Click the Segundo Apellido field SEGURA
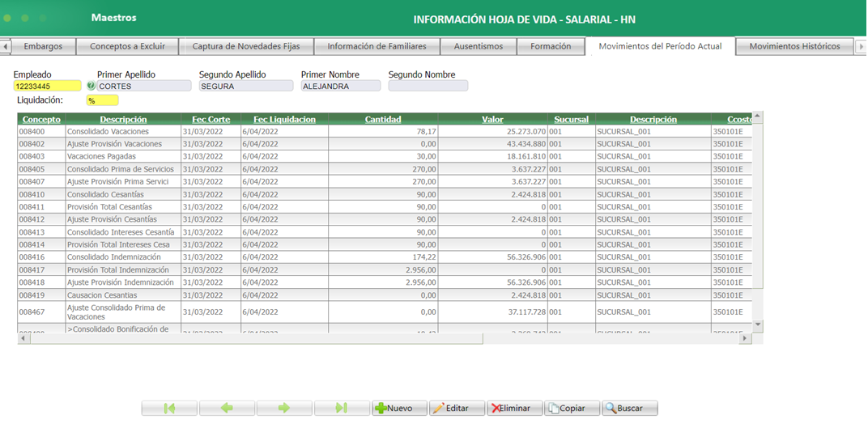 (x=246, y=86)
